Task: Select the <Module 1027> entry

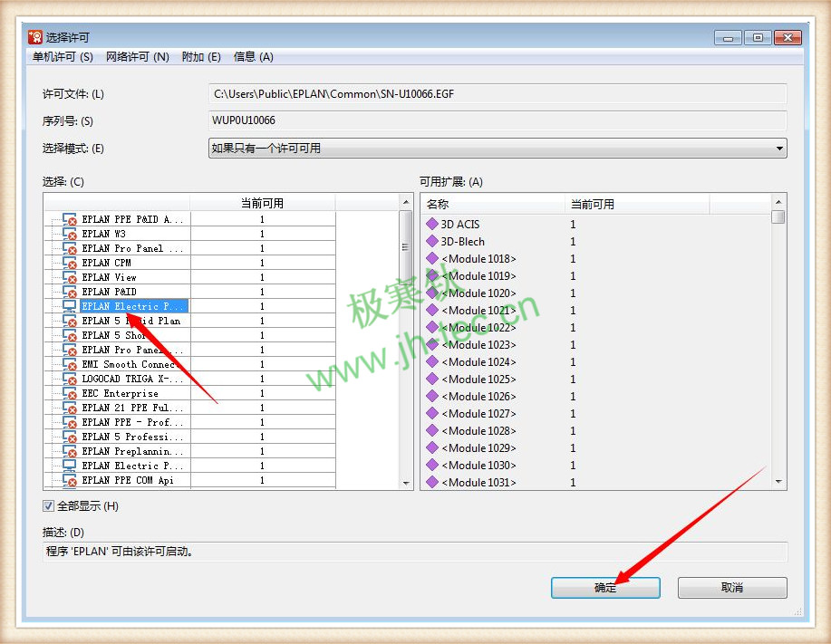Action: (478, 414)
